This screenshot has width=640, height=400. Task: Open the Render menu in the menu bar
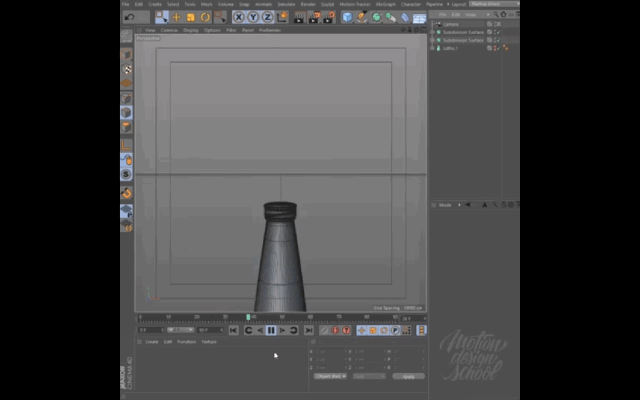pyautogui.click(x=308, y=4)
